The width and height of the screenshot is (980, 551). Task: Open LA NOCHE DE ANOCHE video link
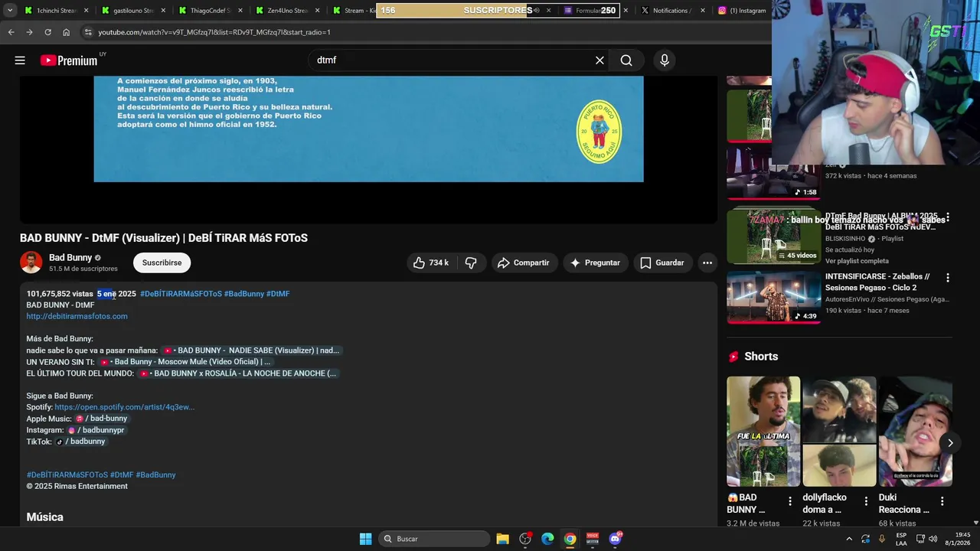[x=239, y=373]
